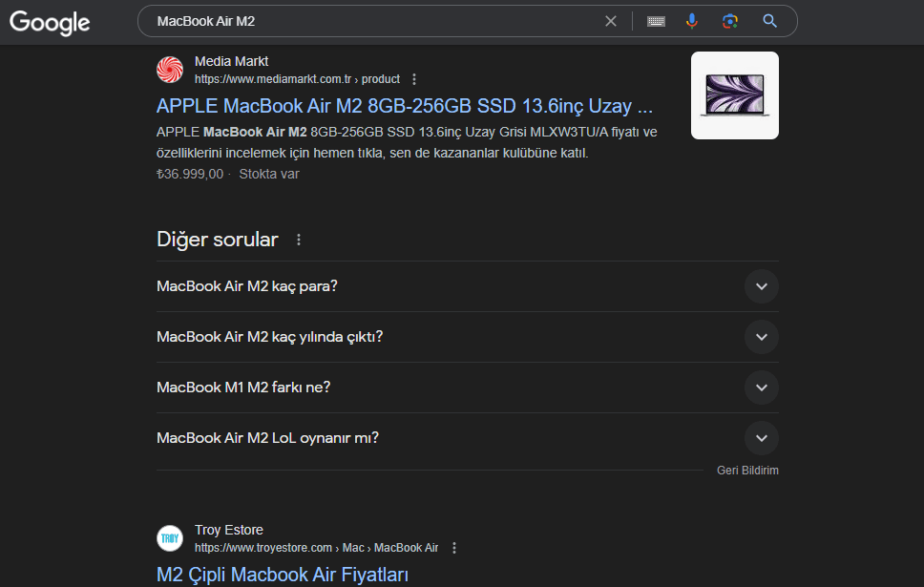Click the Geri Bildirim feedback link

pos(747,471)
